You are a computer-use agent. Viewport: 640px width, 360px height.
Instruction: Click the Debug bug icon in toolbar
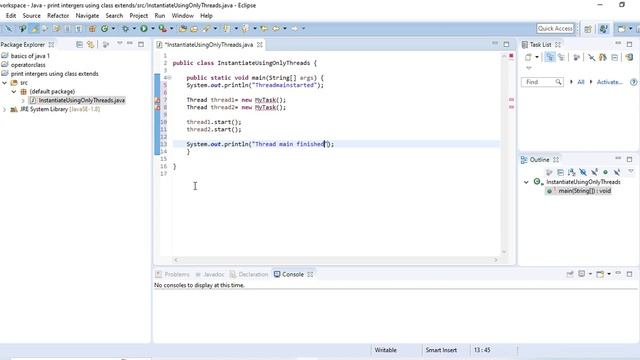[x=125, y=29]
